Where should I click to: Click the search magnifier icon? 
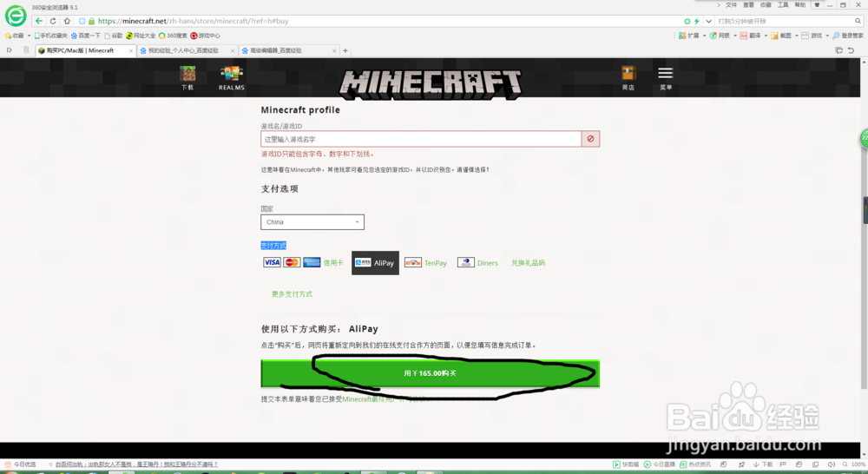pyautogui.click(x=858, y=21)
